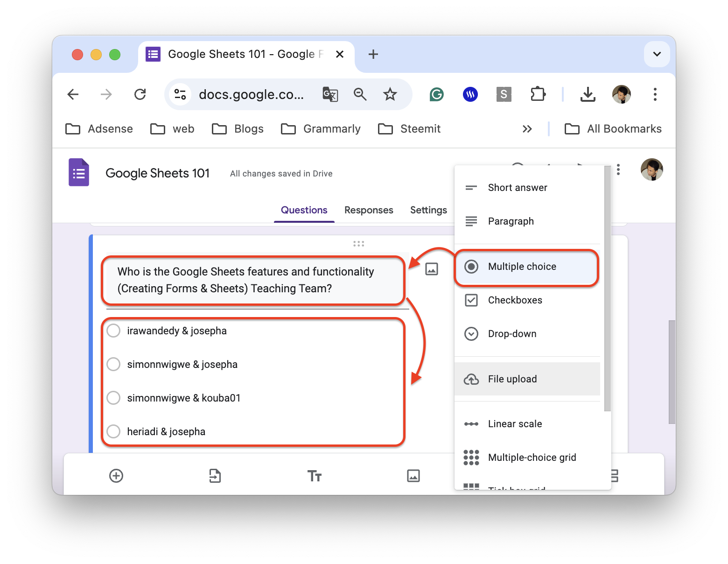Show browser downloads
The width and height of the screenshot is (728, 564).
tap(588, 94)
